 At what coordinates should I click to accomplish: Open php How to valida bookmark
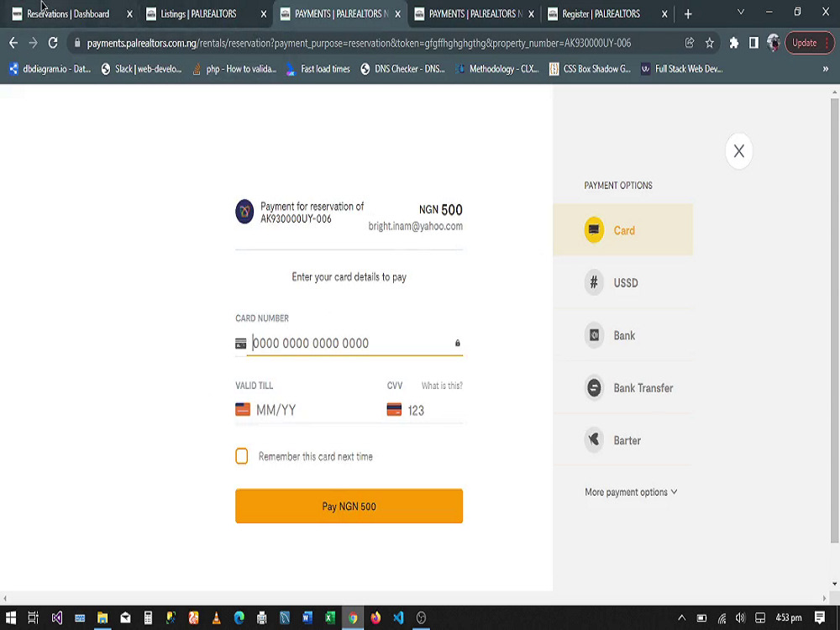click(234, 69)
